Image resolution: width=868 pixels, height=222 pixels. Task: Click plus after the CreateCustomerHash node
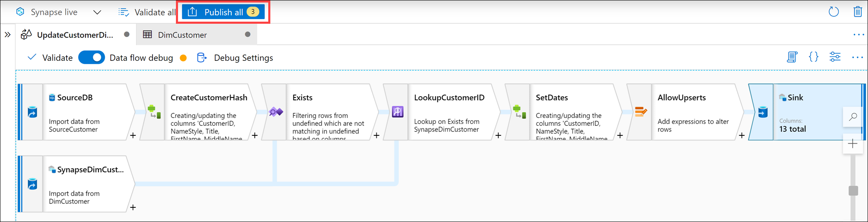click(x=255, y=135)
